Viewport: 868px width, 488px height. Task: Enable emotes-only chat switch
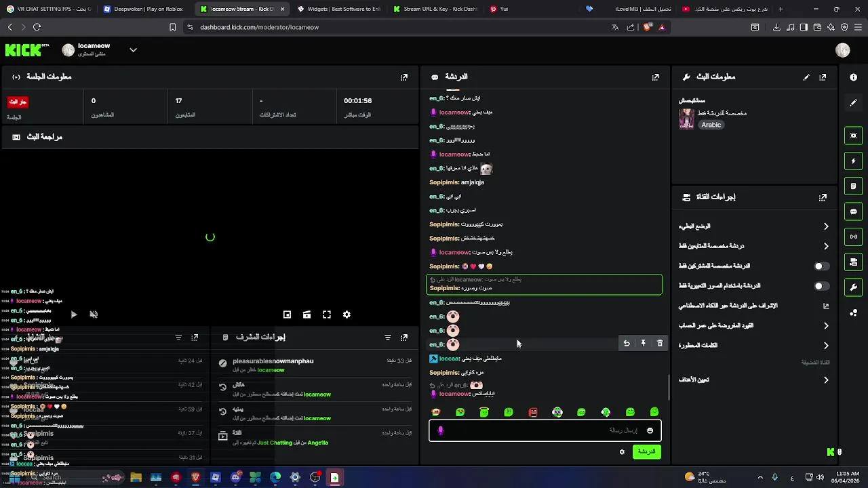(821, 286)
